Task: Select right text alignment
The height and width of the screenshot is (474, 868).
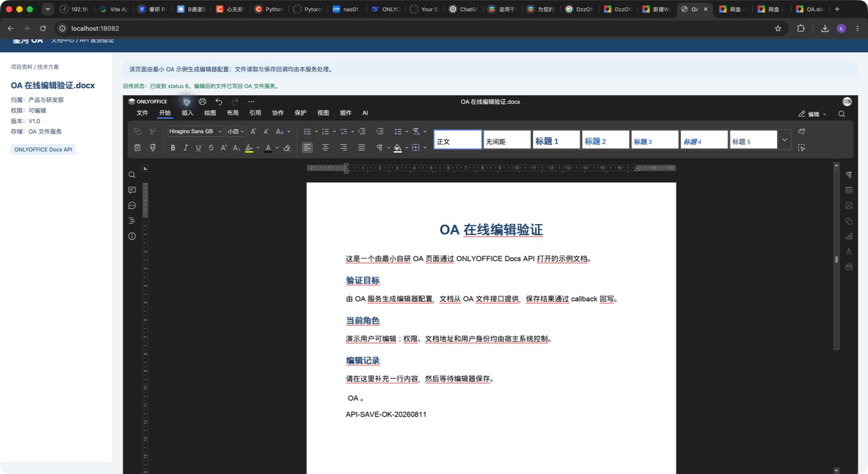Action: [343, 148]
